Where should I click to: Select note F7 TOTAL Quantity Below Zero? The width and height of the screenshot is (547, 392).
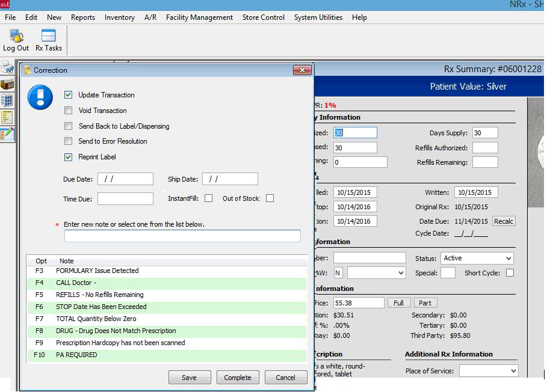pos(167,319)
